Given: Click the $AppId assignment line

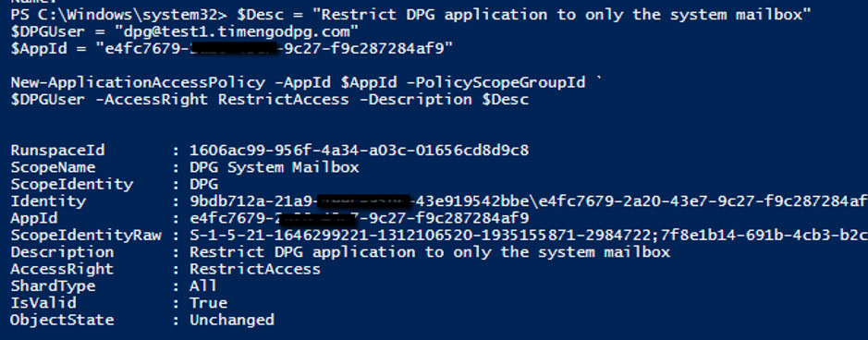Looking at the screenshot, I should pos(232,49).
